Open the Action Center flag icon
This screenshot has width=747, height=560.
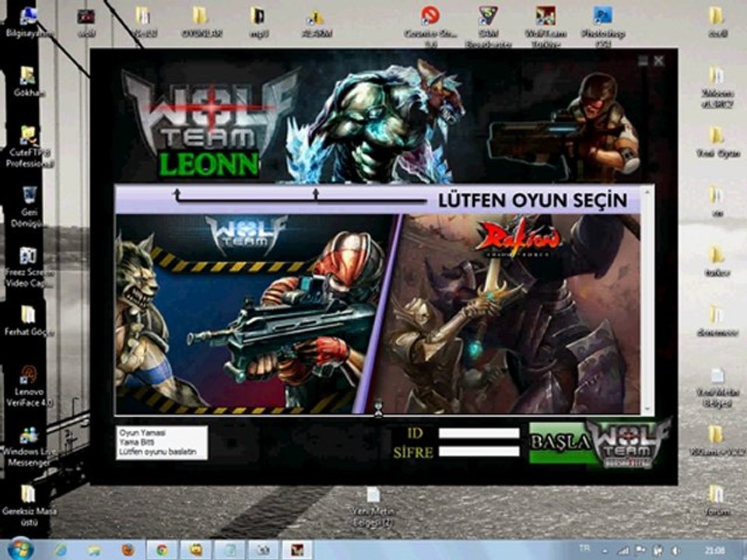coord(640,551)
